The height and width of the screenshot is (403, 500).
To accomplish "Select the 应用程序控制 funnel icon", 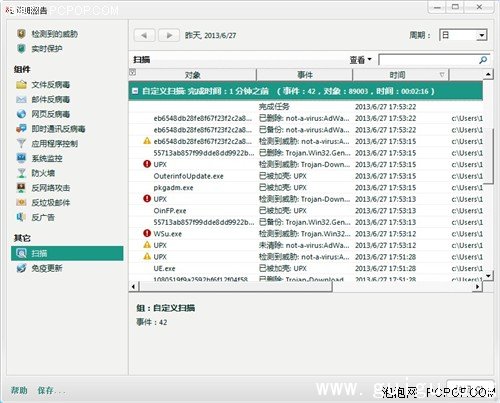I will tap(21, 143).
